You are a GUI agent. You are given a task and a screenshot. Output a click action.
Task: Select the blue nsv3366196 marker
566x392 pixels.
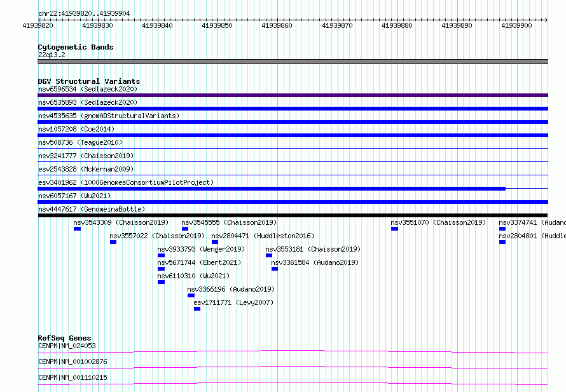tap(191, 295)
